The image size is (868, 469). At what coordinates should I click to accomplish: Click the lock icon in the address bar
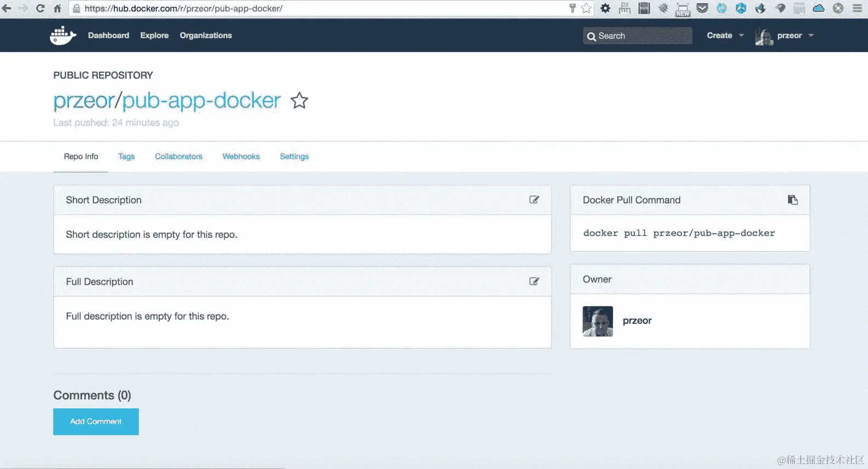(77, 8)
